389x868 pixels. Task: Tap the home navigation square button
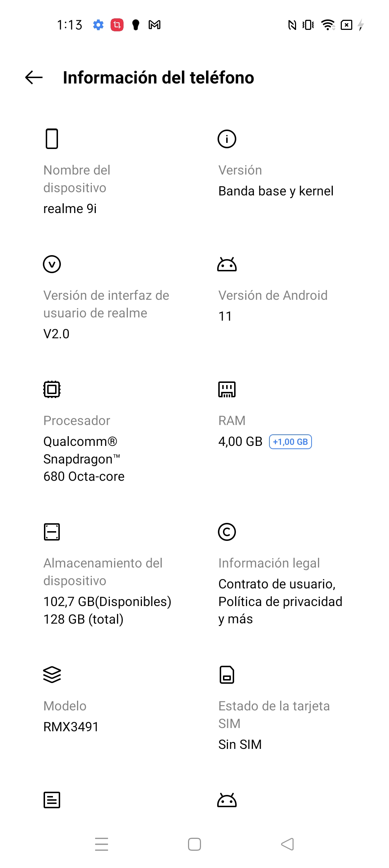194,844
